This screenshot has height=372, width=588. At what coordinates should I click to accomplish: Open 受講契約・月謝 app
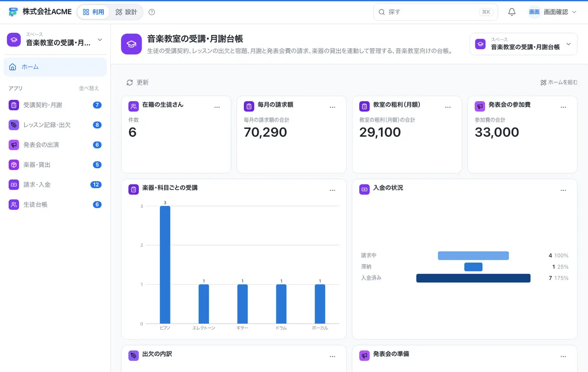click(x=55, y=105)
